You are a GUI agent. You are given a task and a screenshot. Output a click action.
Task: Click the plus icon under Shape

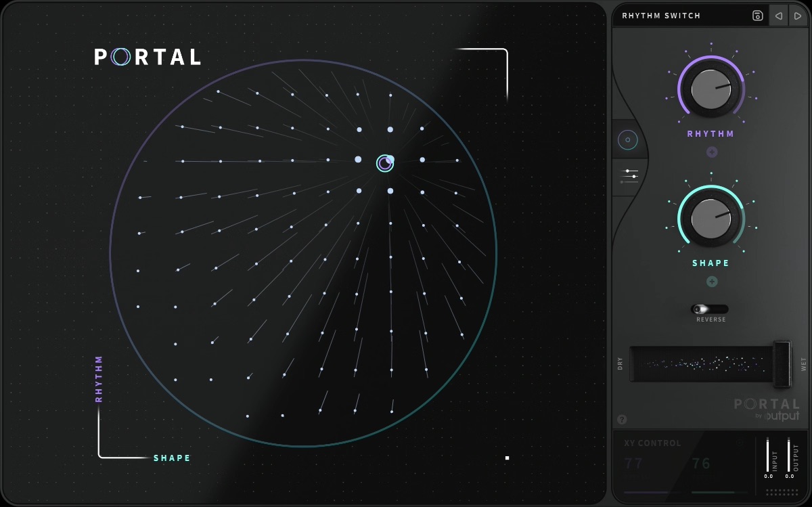[711, 282]
